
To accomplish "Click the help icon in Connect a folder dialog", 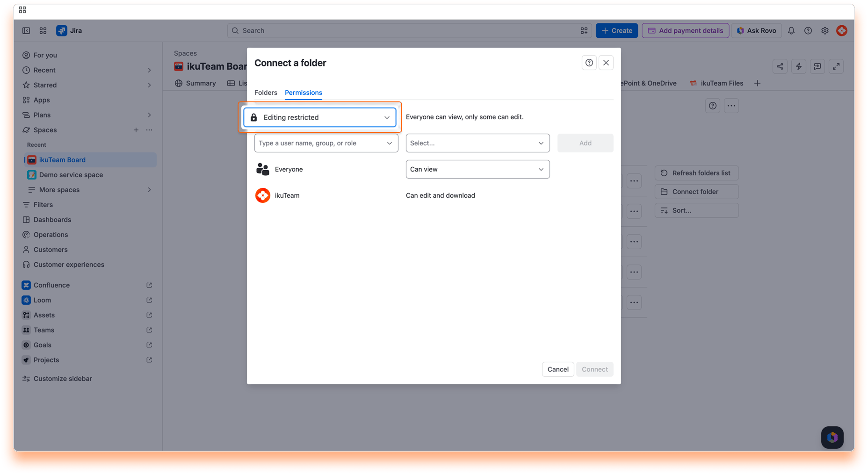I will coord(589,63).
